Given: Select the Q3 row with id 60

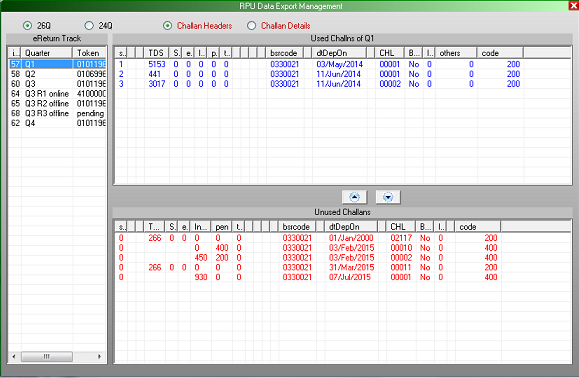Looking at the screenshot, I should coord(58,84).
